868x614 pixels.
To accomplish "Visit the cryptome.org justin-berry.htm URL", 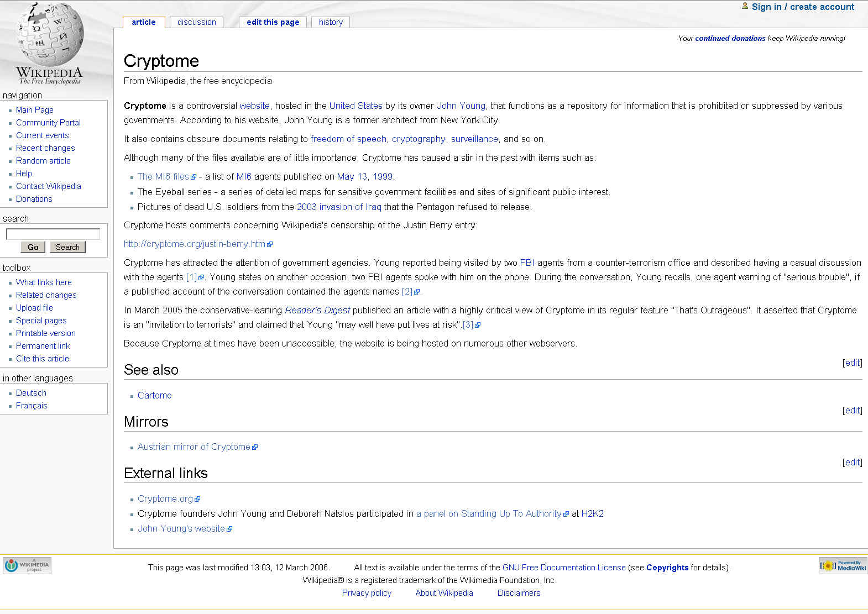I will 194,244.
